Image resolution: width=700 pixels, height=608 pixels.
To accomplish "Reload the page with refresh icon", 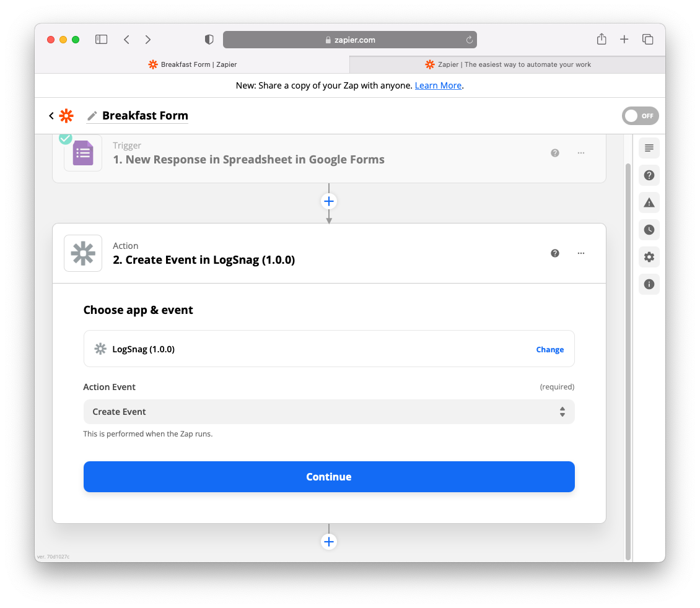I will (469, 40).
